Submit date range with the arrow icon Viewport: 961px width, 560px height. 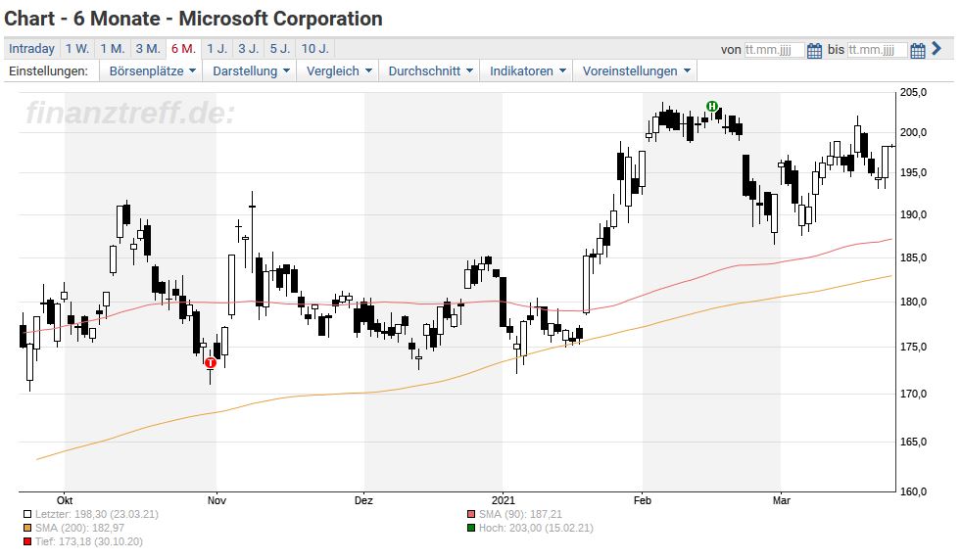click(936, 48)
